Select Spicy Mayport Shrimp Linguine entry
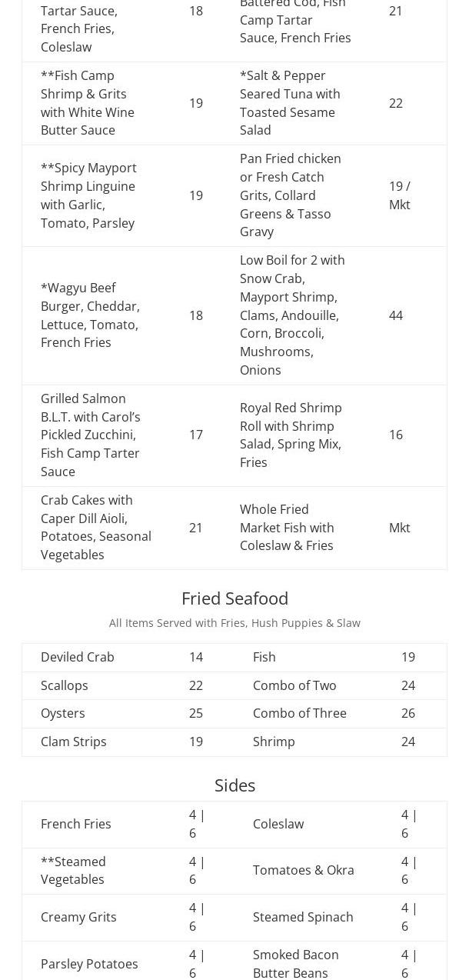Viewport: 469px width, 980px height. pyautogui.click(x=88, y=195)
